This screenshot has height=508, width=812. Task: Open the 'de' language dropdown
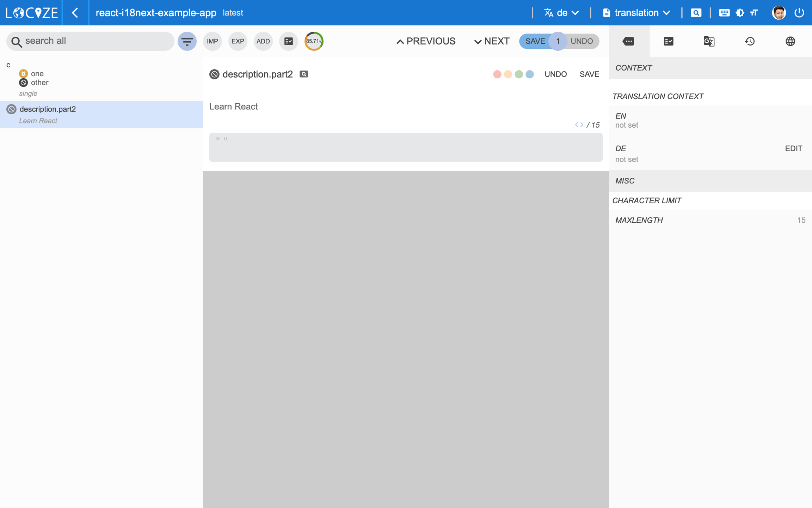[561, 13]
